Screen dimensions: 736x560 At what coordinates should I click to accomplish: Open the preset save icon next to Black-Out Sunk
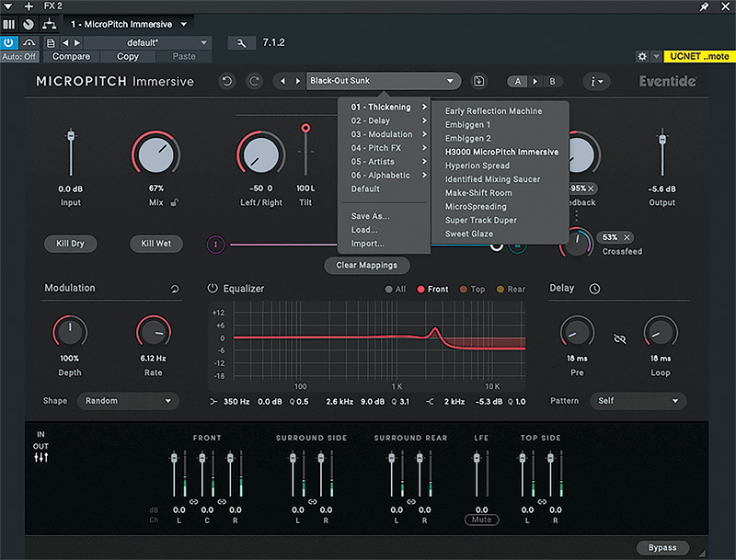(x=478, y=81)
